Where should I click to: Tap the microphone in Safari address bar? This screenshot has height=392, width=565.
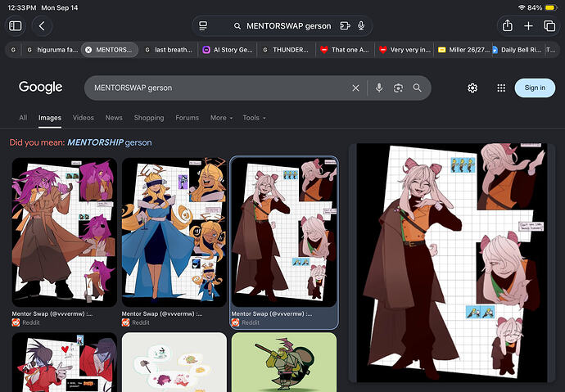tap(361, 26)
